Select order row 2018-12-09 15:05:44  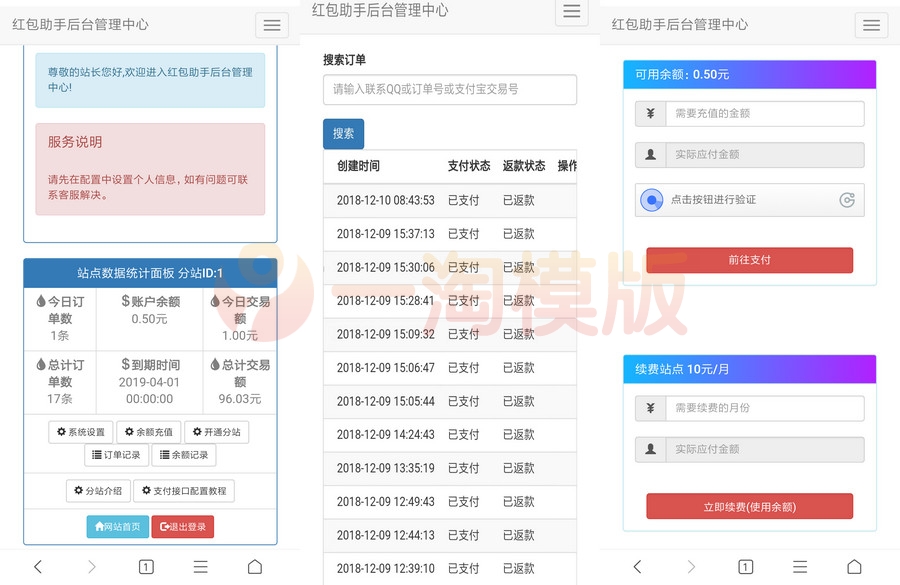[x=450, y=401]
